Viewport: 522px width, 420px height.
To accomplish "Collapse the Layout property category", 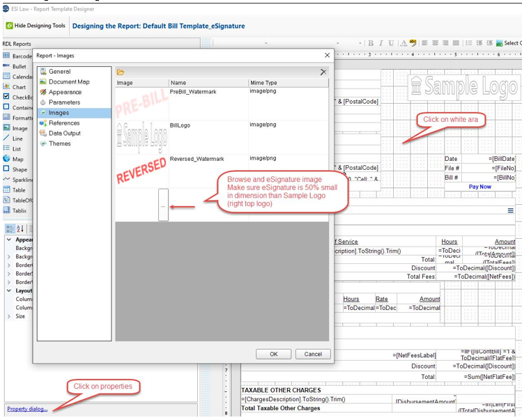I will (x=9, y=290).
